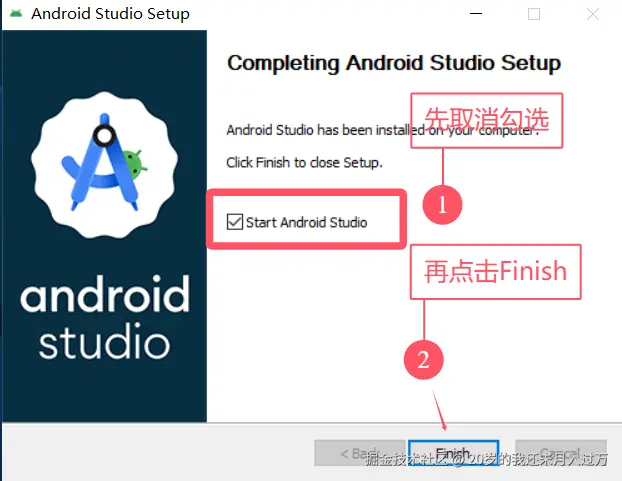Click Finish to close Setup

point(453,453)
